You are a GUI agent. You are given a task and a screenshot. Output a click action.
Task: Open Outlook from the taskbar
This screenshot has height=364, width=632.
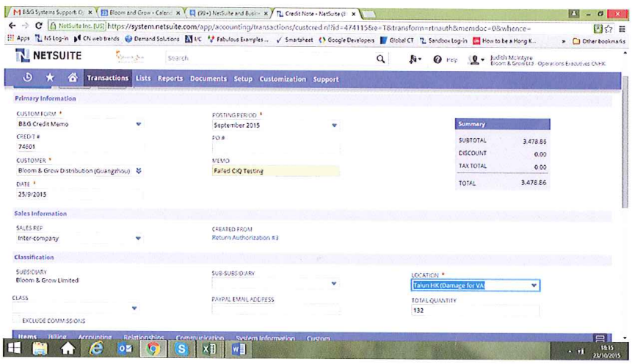coord(125,349)
